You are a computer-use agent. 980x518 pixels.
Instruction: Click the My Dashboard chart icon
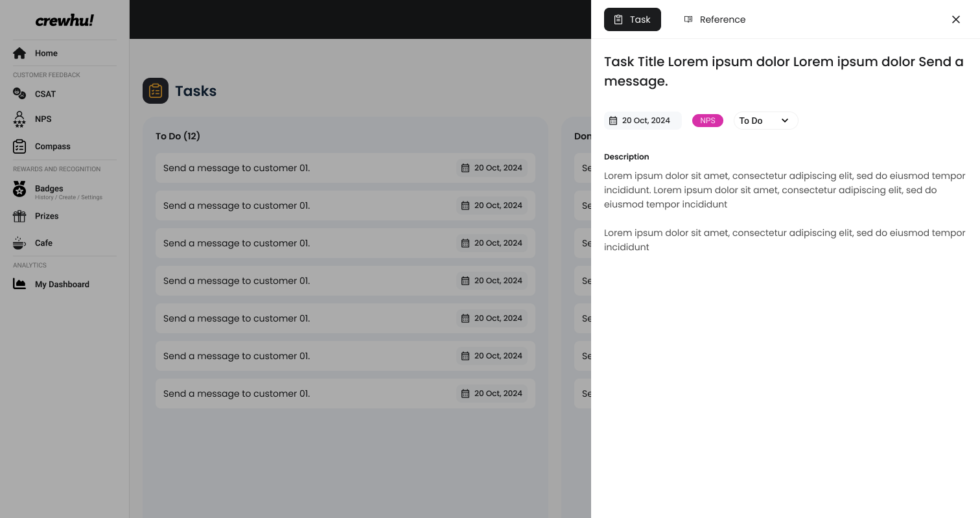click(x=19, y=284)
